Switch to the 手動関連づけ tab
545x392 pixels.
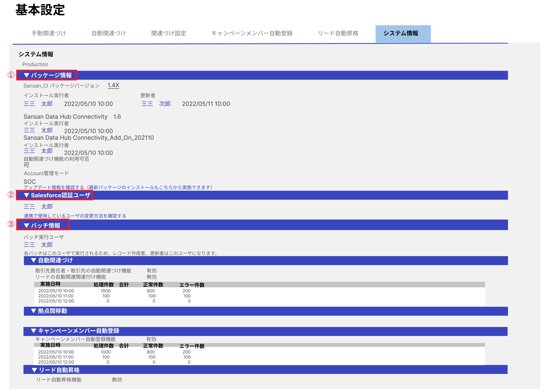tap(49, 33)
